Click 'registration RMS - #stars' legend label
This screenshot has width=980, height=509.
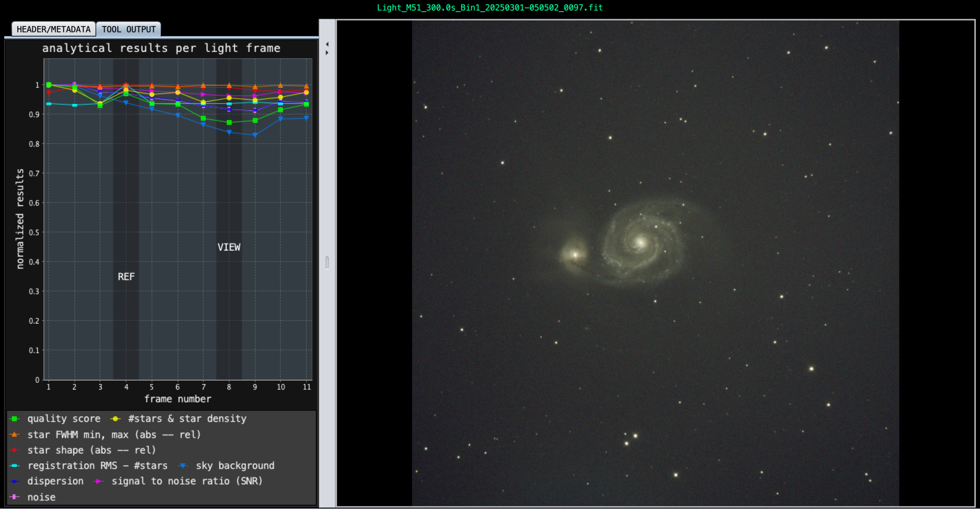(98, 466)
